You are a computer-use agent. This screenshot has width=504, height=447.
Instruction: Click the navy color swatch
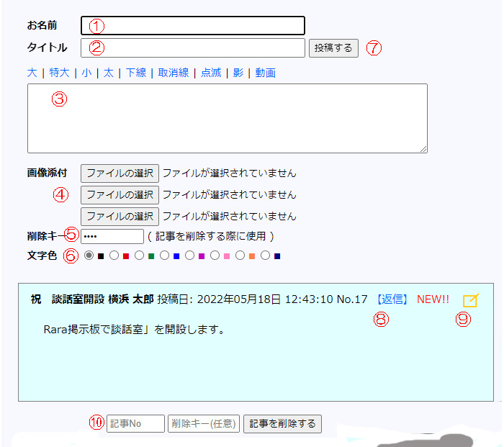(x=277, y=256)
